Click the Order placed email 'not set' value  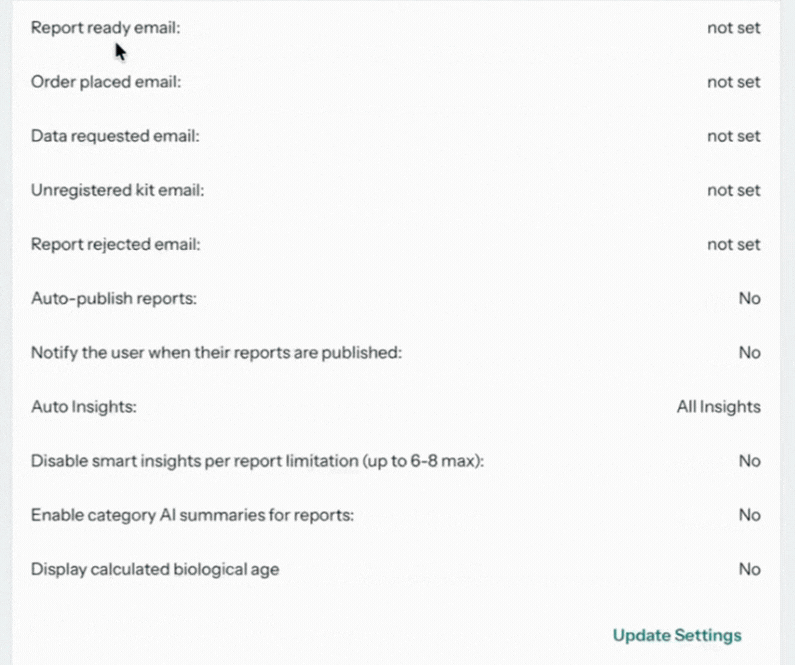point(734,82)
